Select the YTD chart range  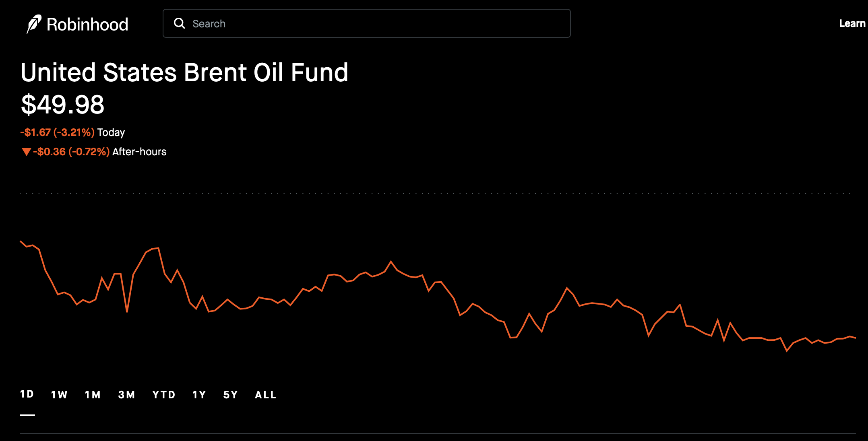(x=164, y=395)
